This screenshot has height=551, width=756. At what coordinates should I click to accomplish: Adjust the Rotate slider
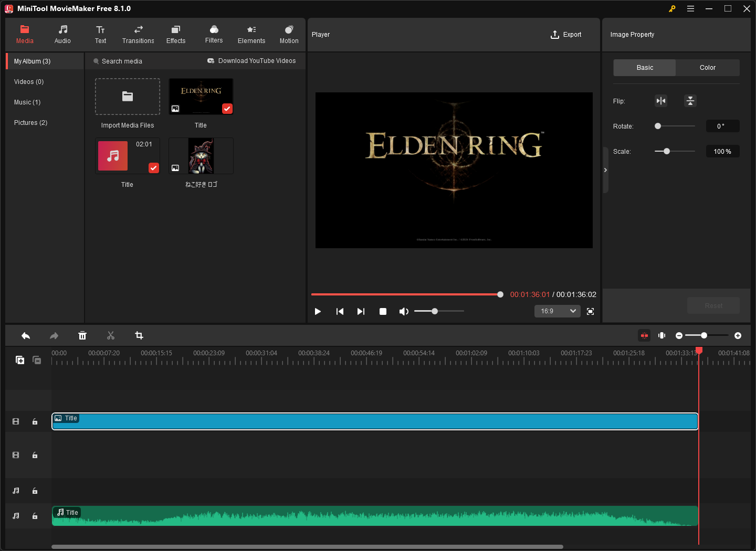tap(675, 126)
